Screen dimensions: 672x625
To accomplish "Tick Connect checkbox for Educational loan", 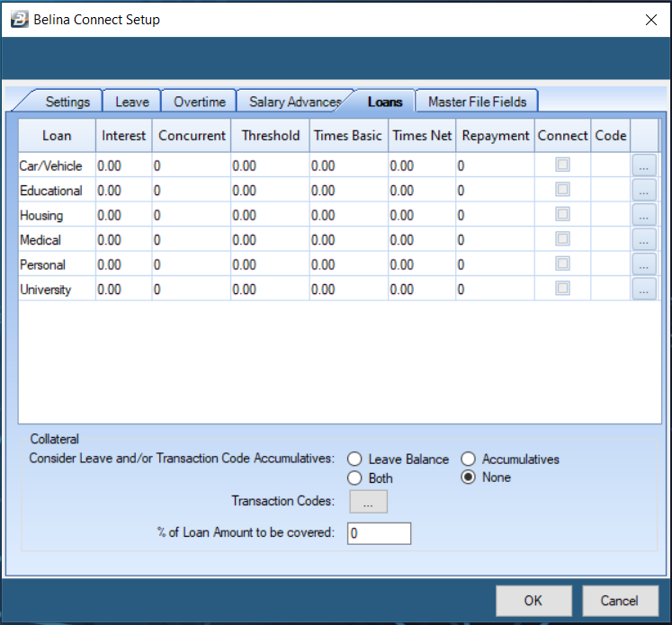I will pos(562,190).
